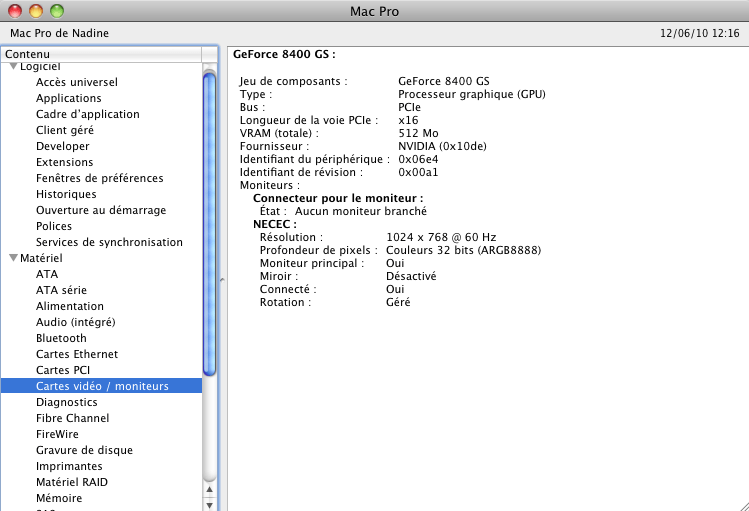This screenshot has height=511, width=749.
Task: Select Bluetooth in the hardware list
Action: click(61, 338)
